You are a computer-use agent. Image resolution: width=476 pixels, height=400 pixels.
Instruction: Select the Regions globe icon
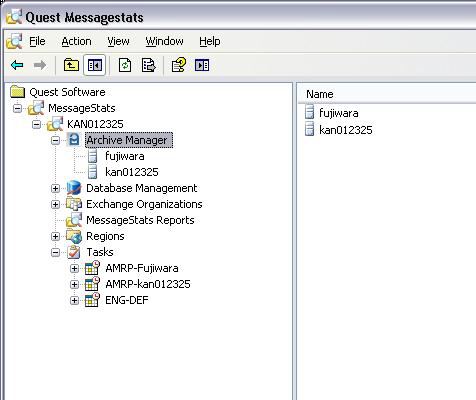point(74,236)
